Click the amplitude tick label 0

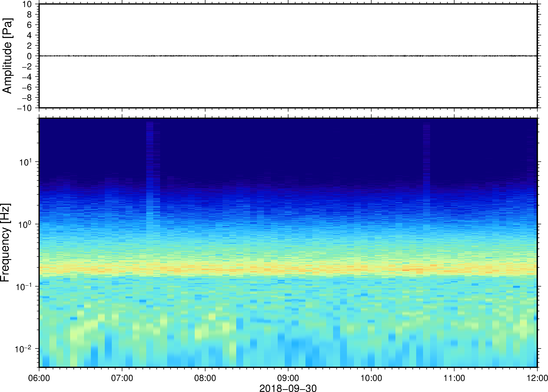pyautogui.click(x=30, y=56)
